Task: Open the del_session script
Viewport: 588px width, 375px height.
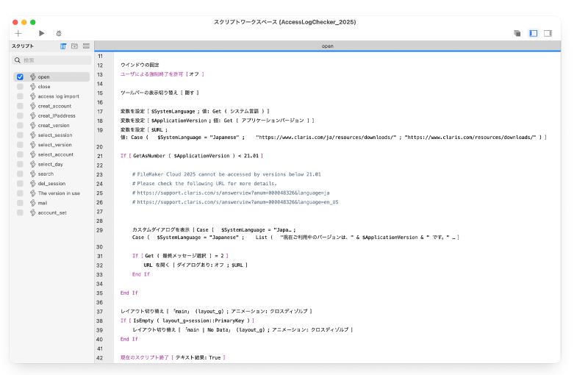Action: (x=51, y=183)
